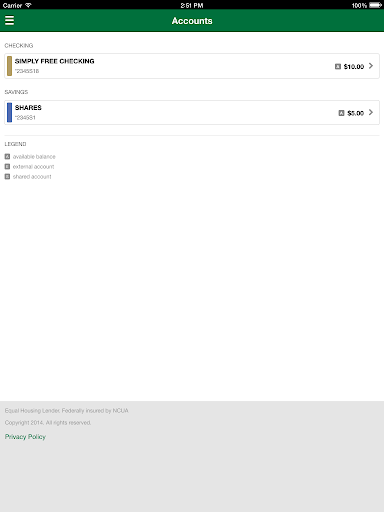Tap the $10.00 checking balance

click(354, 67)
